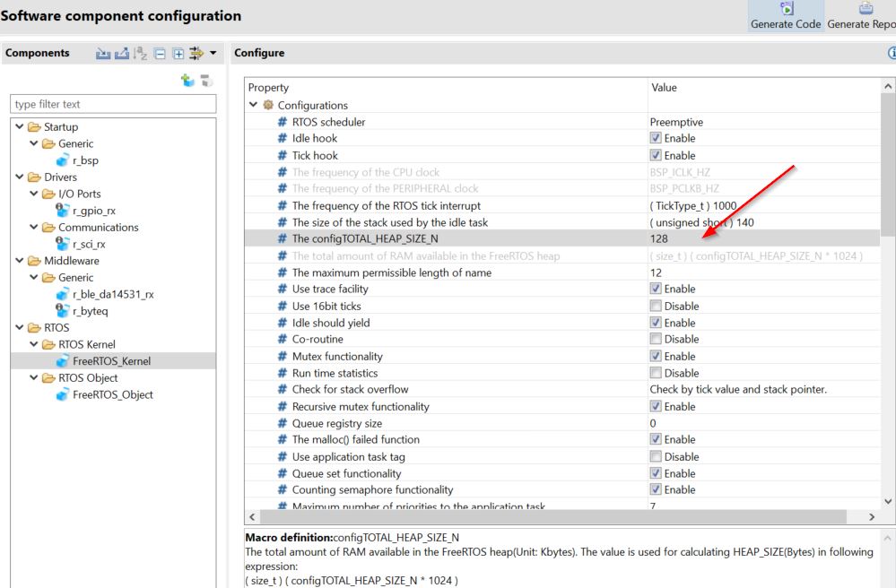The height and width of the screenshot is (588, 896).
Task: Select the FreeRTOS_Object component
Action: (x=113, y=394)
